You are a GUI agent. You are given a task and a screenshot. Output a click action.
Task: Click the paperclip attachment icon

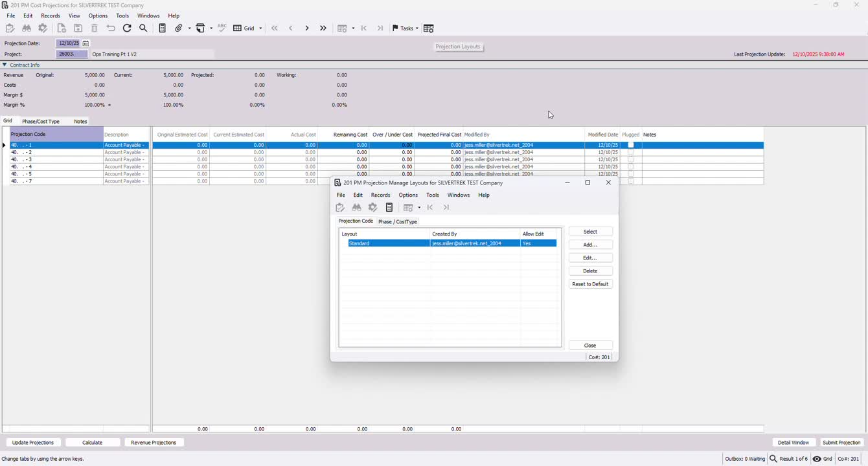(179, 28)
